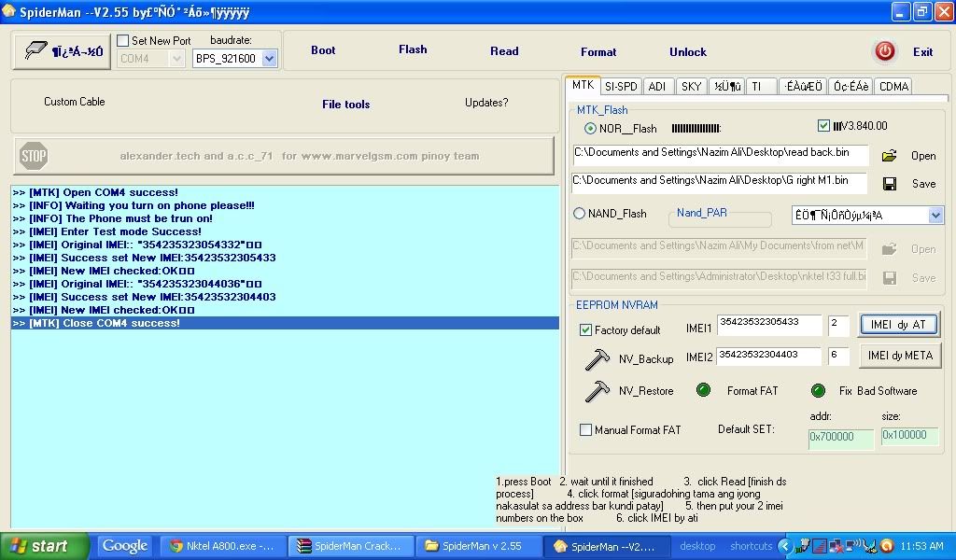Viewport: 956px width, 560px height.
Task: Click the cable connect icon button
Action: tap(62, 51)
